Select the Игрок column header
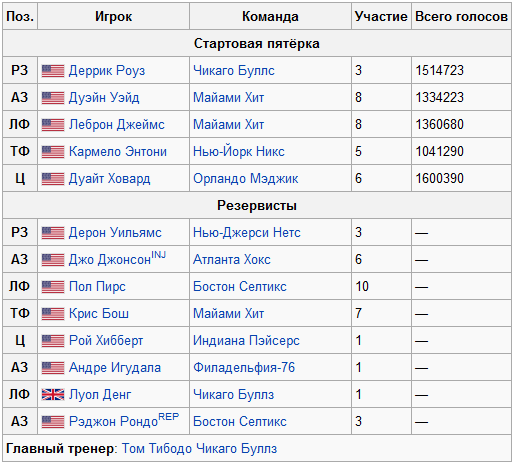The width and height of the screenshot is (515, 464). coord(113,16)
